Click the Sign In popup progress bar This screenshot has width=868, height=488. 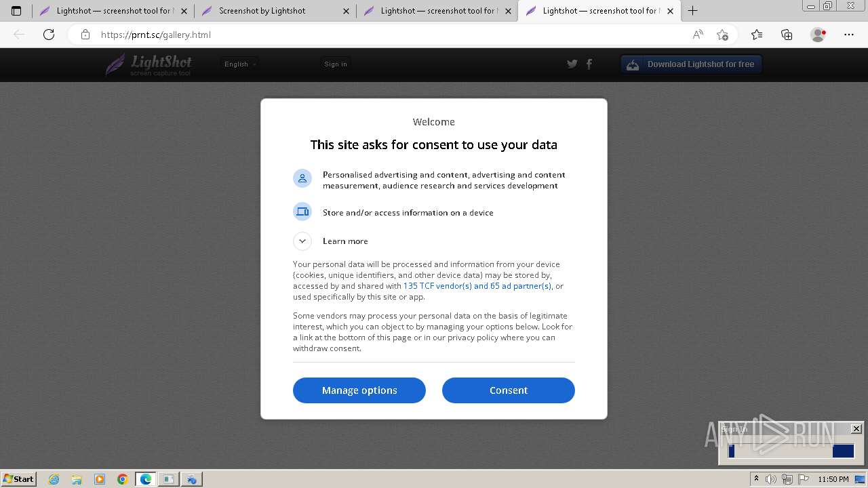(x=791, y=451)
